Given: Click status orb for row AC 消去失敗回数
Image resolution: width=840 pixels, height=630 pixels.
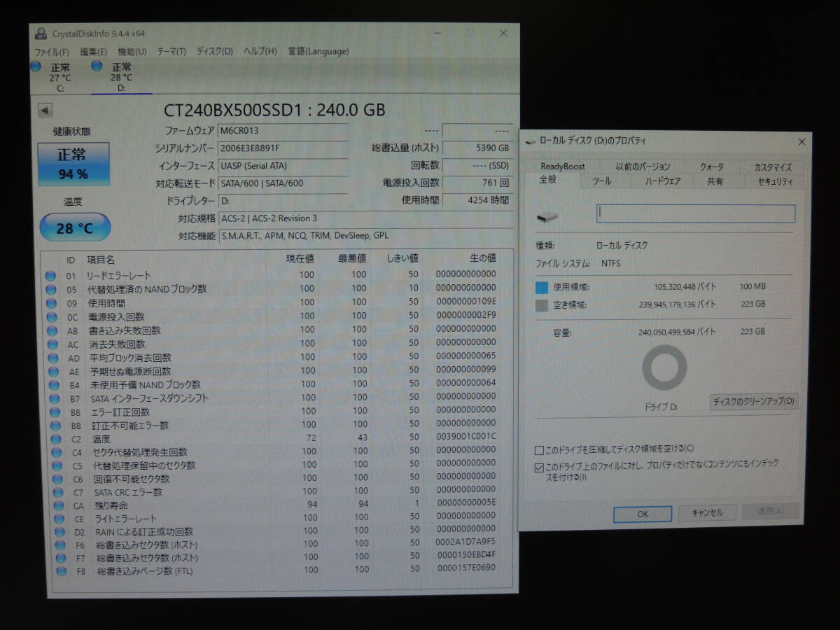Looking at the screenshot, I should (x=52, y=343).
